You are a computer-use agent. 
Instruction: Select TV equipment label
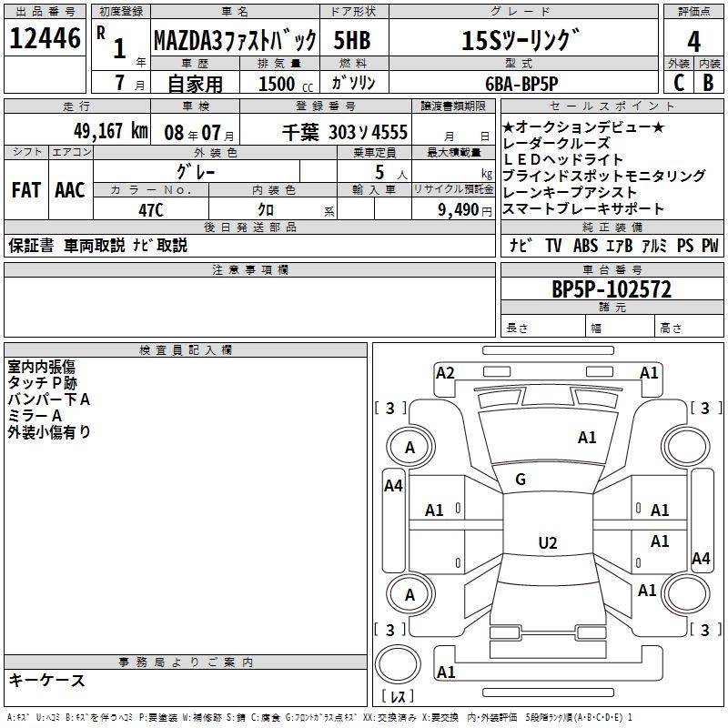coord(553,245)
